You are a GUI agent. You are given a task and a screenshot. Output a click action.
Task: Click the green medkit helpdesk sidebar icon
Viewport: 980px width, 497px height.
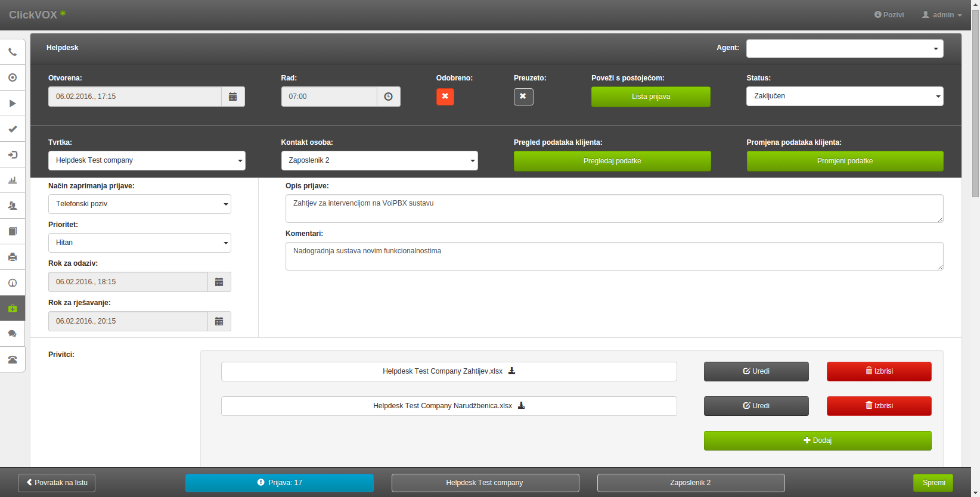[13, 308]
